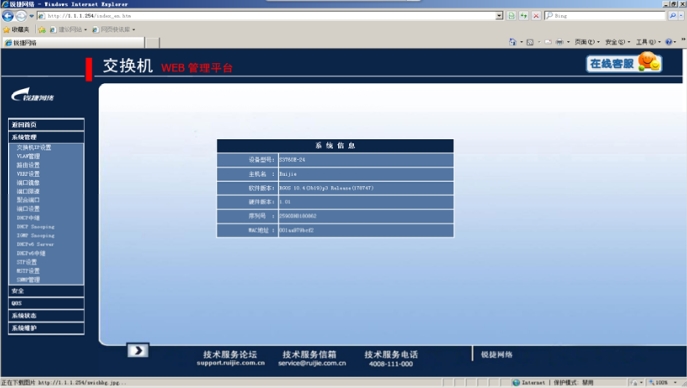The width and height of the screenshot is (687, 388).
Task: Expand the 安全 sidebar section
Action: click(46, 291)
